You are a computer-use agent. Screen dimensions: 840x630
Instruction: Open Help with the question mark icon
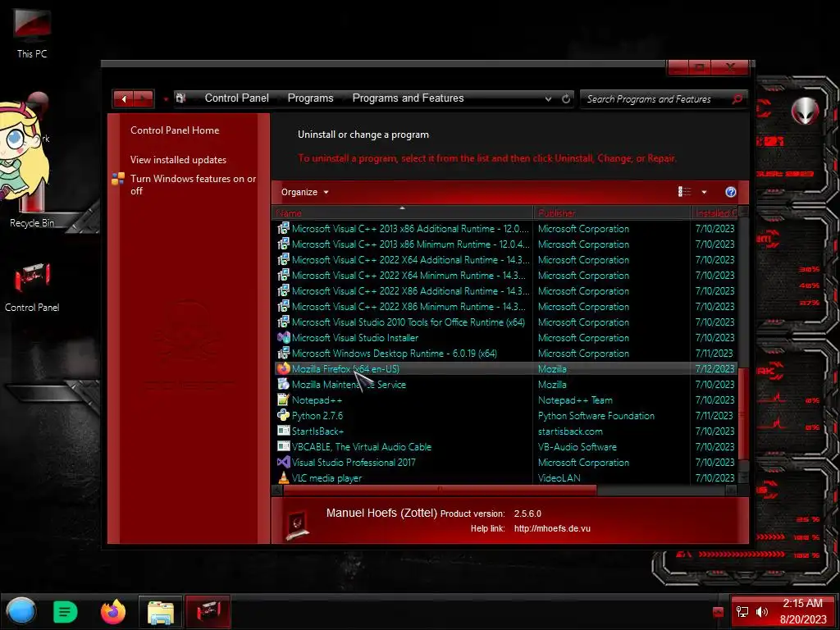(x=730, y=192)
